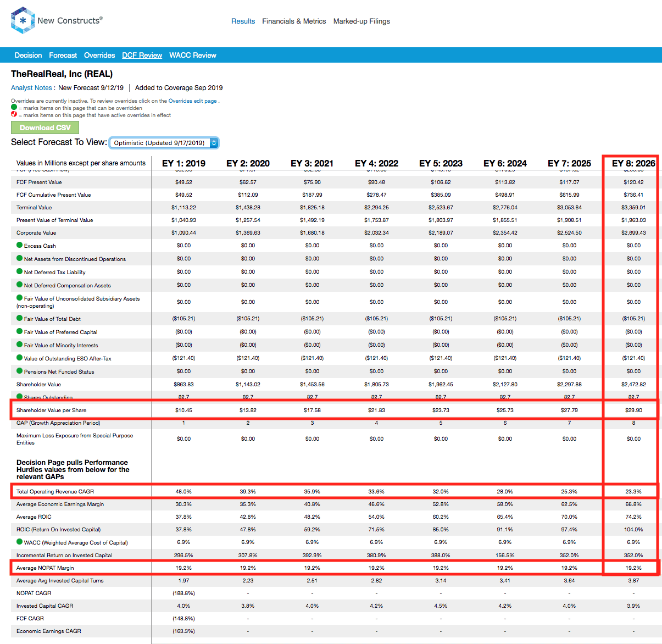Open the Select Forecast To View dropdown
662x644 pixels.
[x=164, y=143]
